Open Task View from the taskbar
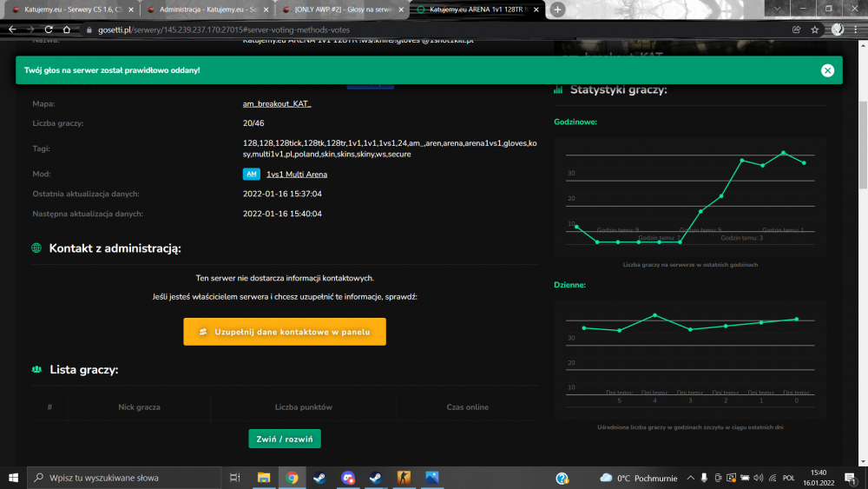This screenshot has width=868, height=489. coord(234,478)
